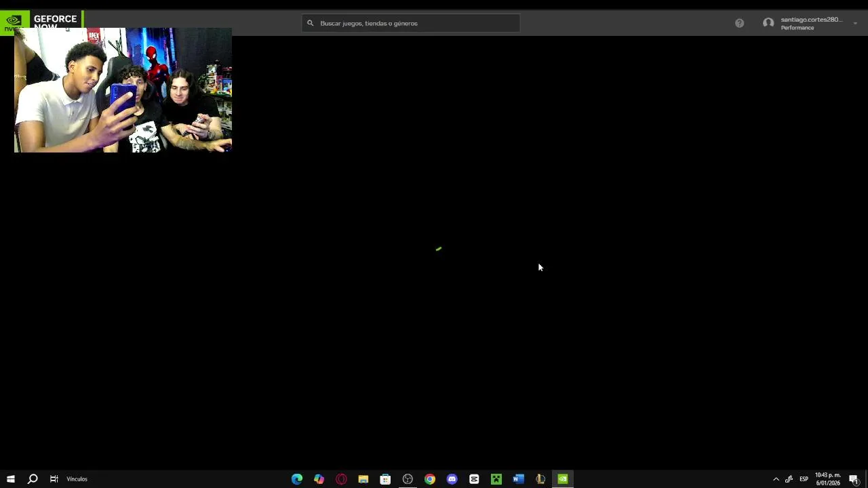
Task: Open Microsoft Store from the taskbar
Action: (385, 479)
